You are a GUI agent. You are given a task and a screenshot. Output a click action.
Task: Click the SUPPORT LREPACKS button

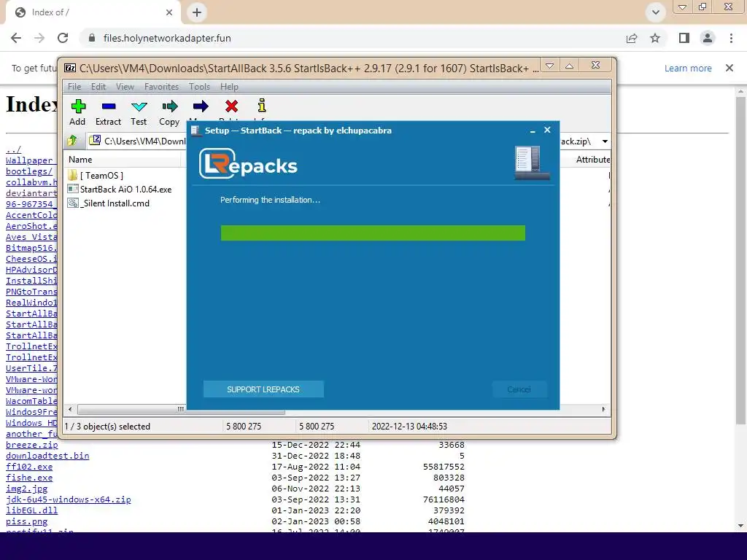pos(263,389)
